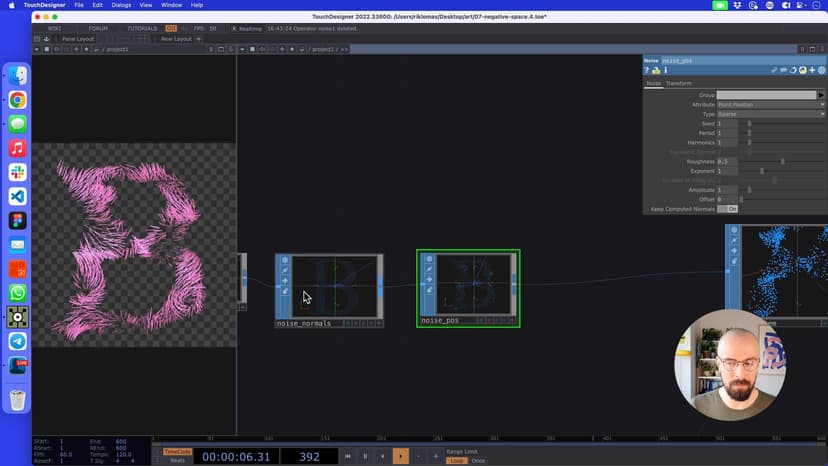828x466 pixels.
Task: Click the operator help question mark icon
Action: (x=647, y=70)
